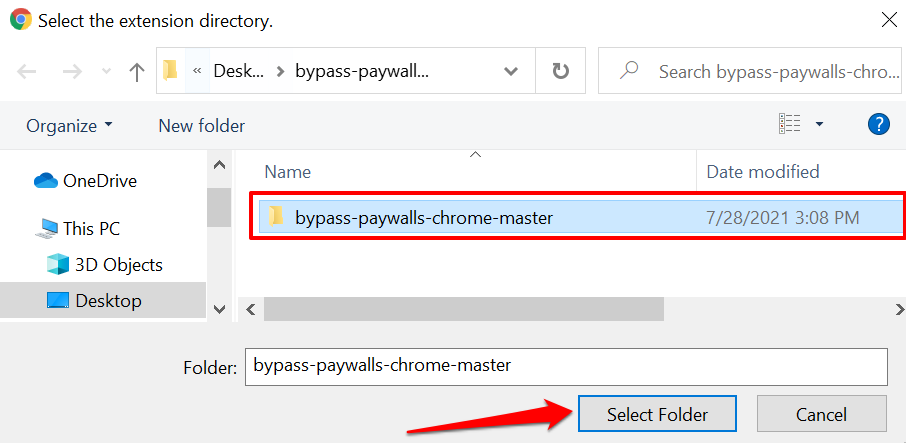This screenshot has height=443, width=906.
Task: Sort by the Name column header
Action: pos(287,172)
